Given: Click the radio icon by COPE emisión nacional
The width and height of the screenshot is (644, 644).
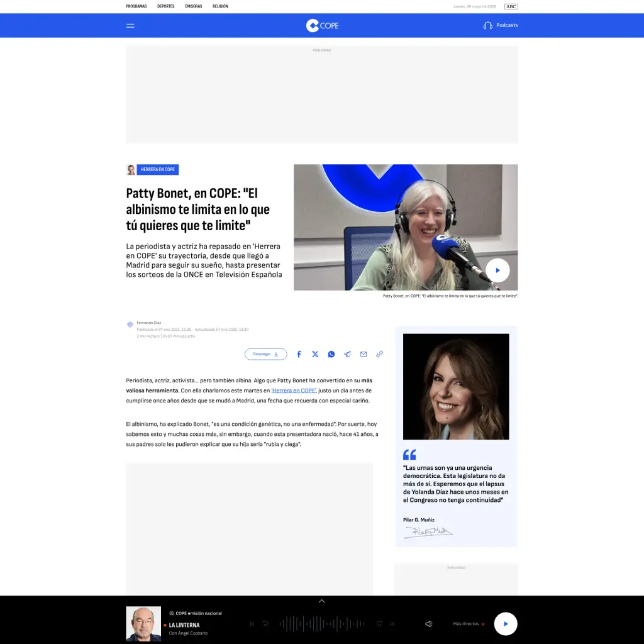Looking at the screenshot, I should click(x=172, y=613).
